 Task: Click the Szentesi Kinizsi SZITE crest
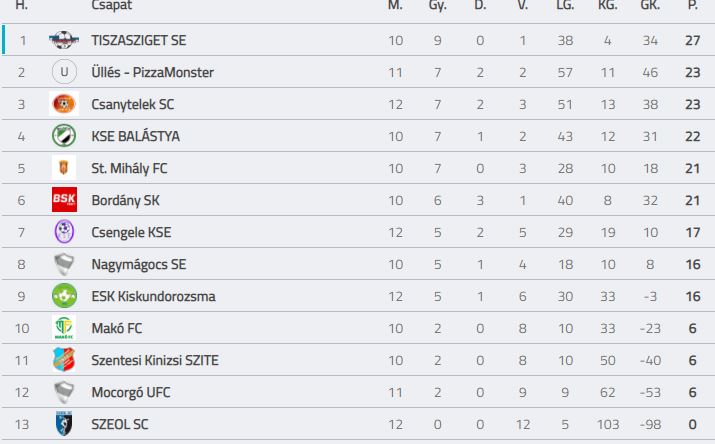coord(64,360)
